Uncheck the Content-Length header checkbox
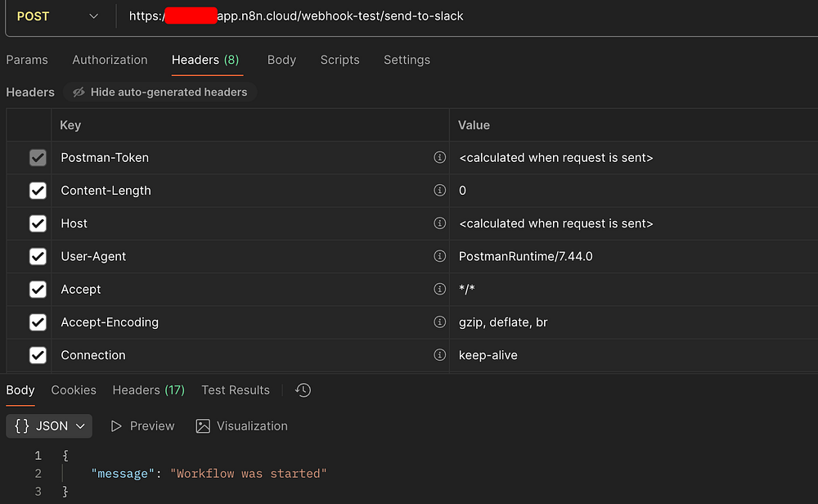Screen dimensions: 818x504 pos(38,191)
